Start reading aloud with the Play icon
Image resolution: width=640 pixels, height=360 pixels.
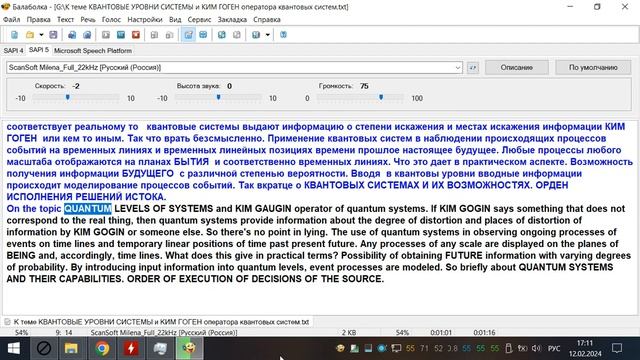106,35
